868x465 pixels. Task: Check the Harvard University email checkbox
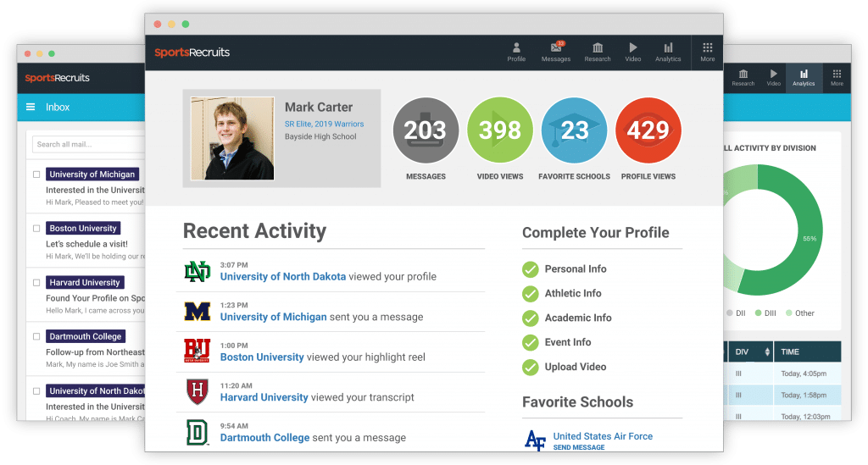(x=36, y=283)
